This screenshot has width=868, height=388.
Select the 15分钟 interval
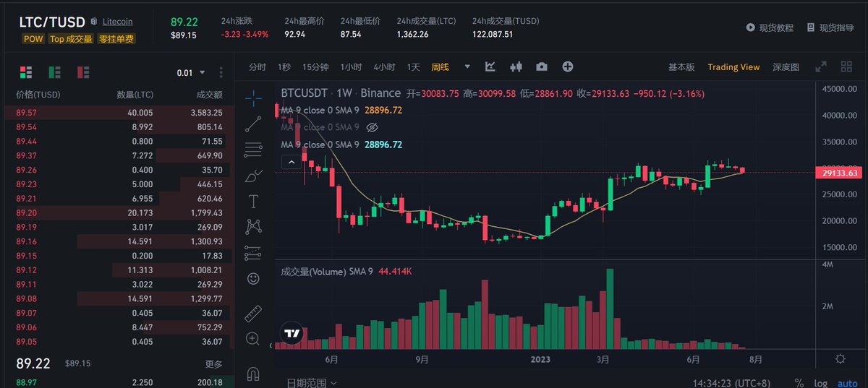(315, 67)
